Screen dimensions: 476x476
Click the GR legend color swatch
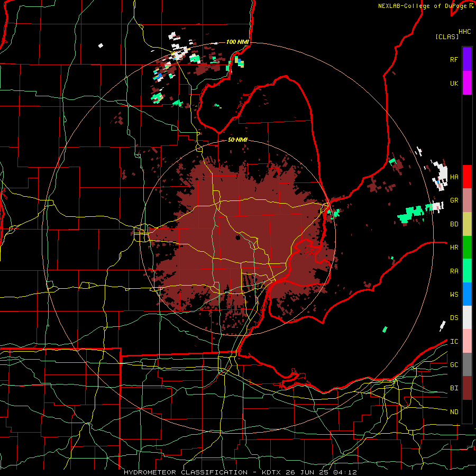[x=467, y=200]
